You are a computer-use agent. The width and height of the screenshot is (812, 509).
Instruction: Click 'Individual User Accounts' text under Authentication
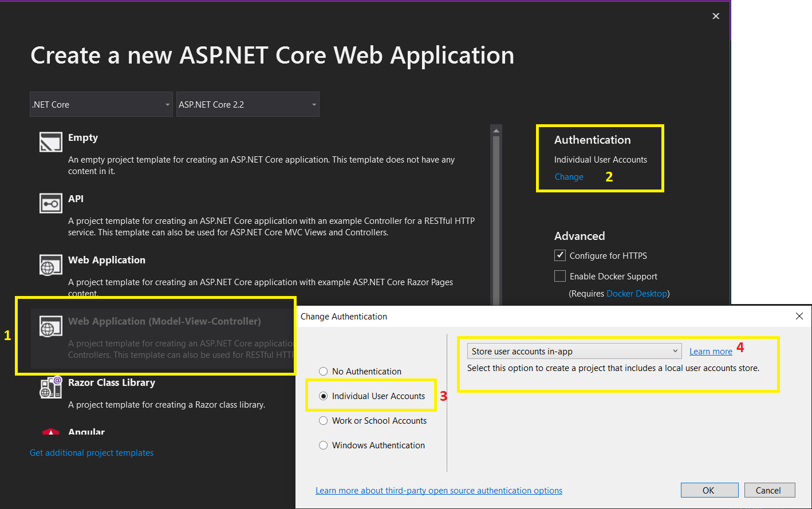601,160
